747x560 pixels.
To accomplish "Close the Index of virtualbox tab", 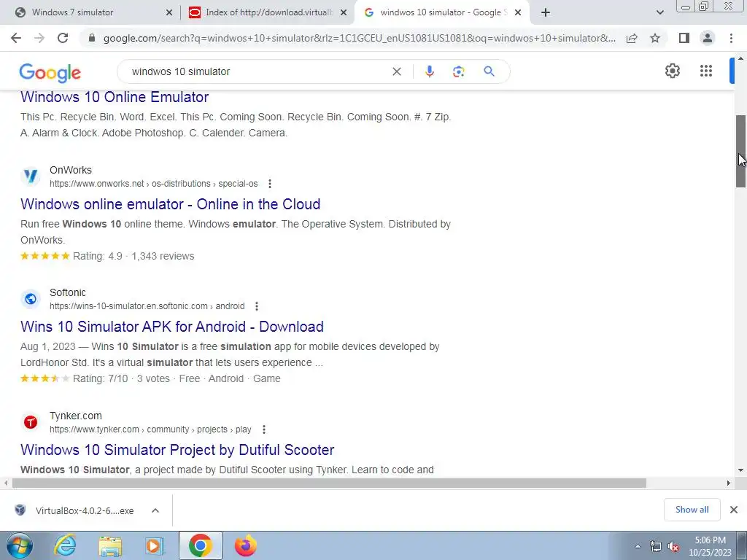I will (x=344, y=12).
